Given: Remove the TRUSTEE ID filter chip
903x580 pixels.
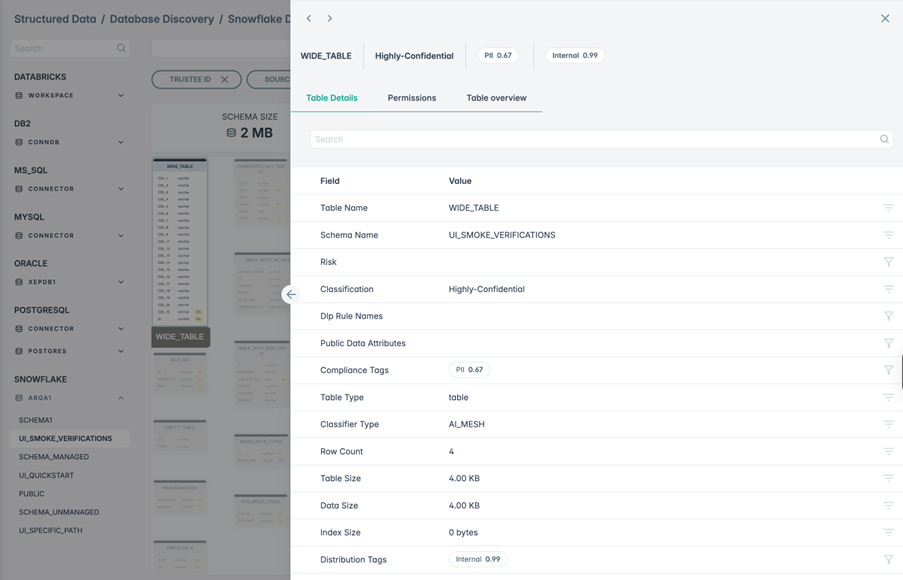Looking at the screenshot, I should [x=224, y=79].
